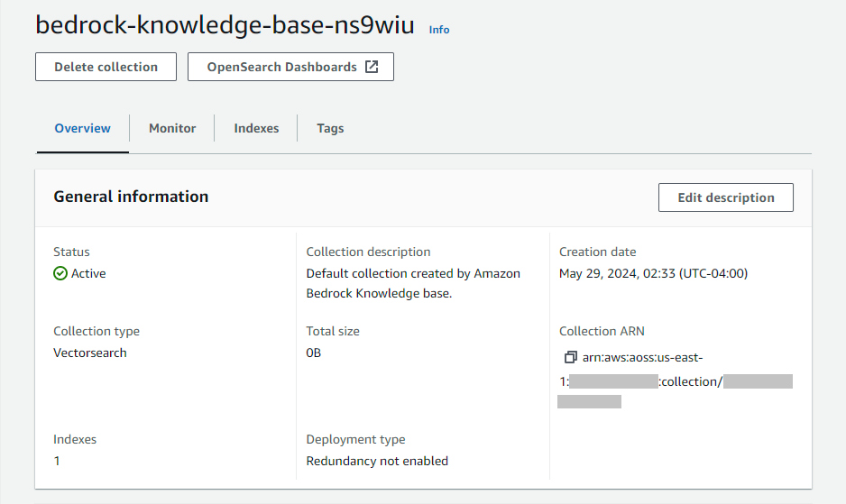The image size is (846, 504).
Task: Click the Total size label
Action: [333, 331]
